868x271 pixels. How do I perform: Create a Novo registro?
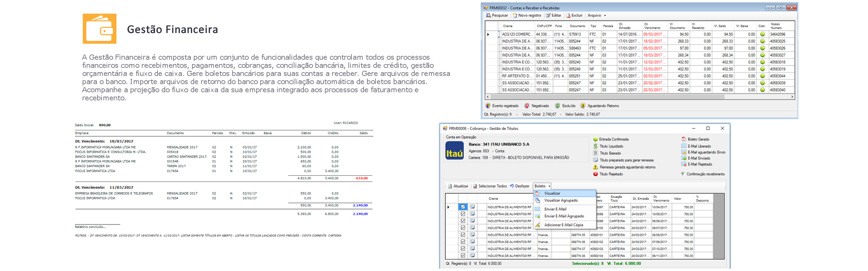tap(527, 15)
